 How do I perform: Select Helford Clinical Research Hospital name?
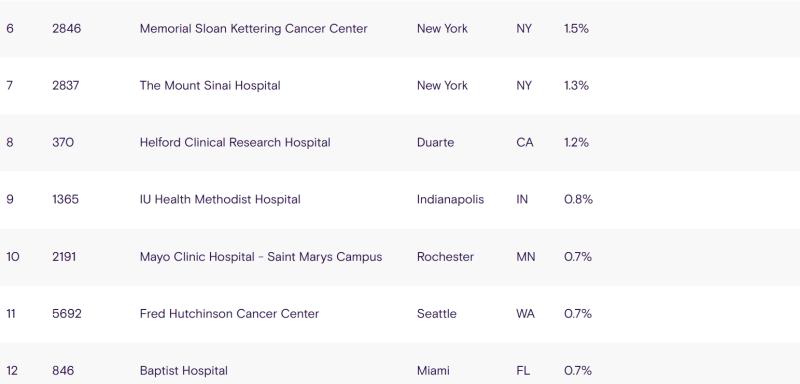tap(235, 143)
